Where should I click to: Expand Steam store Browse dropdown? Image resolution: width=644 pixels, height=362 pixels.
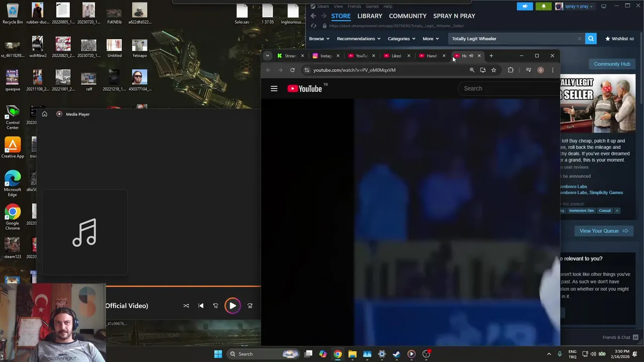point(319,39)
